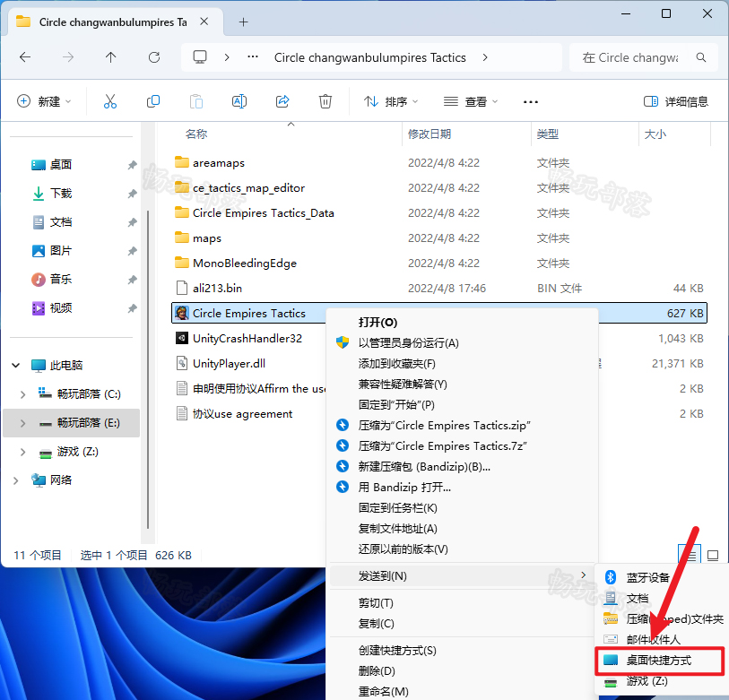Close the Circle changwanbulumpires tab

point(204,22)
